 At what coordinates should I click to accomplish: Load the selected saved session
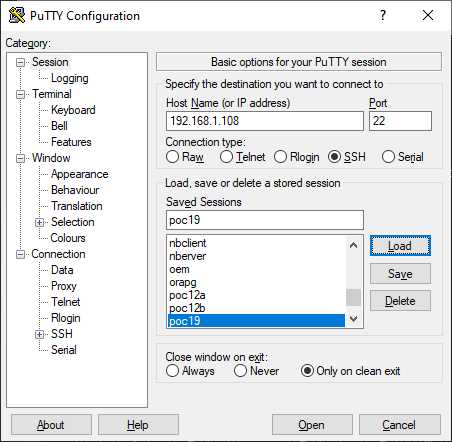pos(400,246)
